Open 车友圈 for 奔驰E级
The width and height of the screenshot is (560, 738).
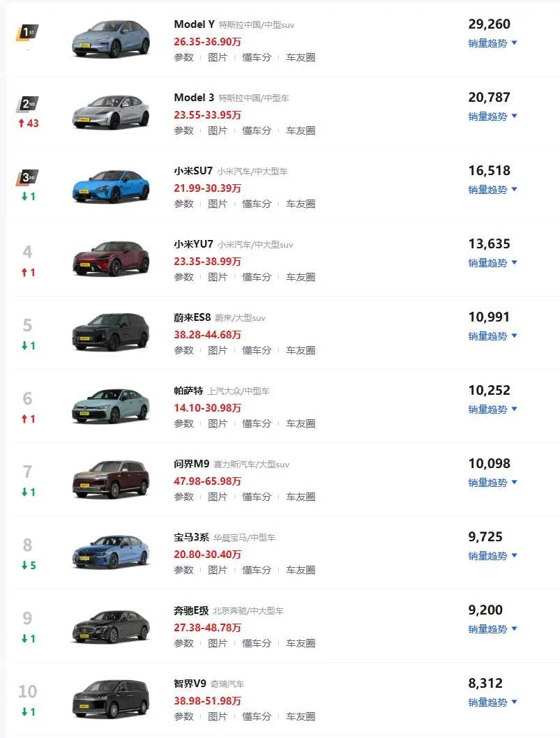point(301,643)
